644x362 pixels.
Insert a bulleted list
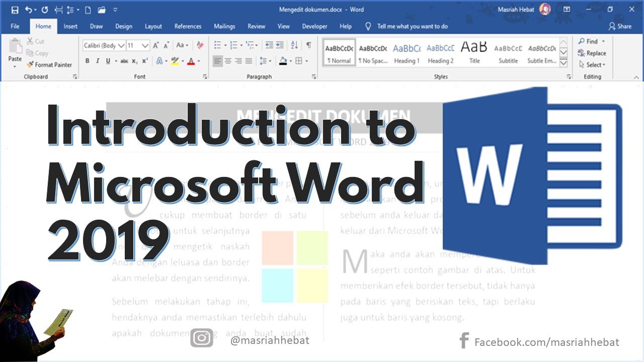217,45
